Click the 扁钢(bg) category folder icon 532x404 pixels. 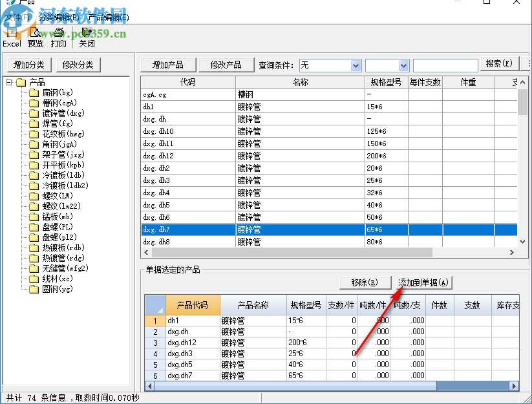[36, 92]
